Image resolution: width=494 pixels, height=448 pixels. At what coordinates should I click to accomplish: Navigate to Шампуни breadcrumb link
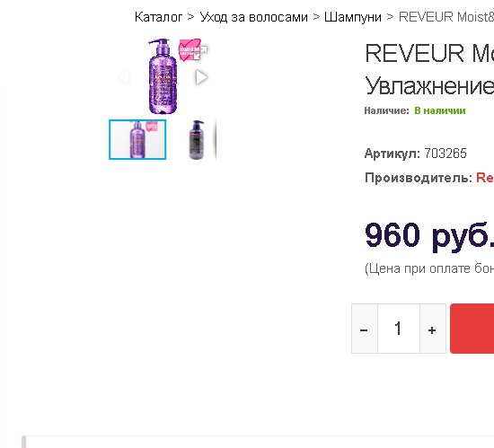[x=353, y=17]
